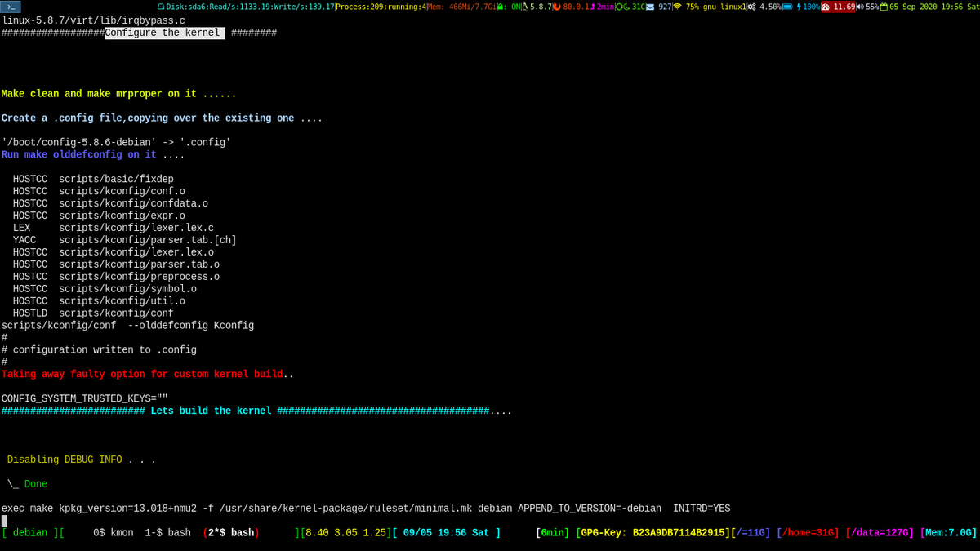This screenshot has width=980, height=551.
Task: Click the terminal cursor block below exec line
Action: [x=4, y=521]
